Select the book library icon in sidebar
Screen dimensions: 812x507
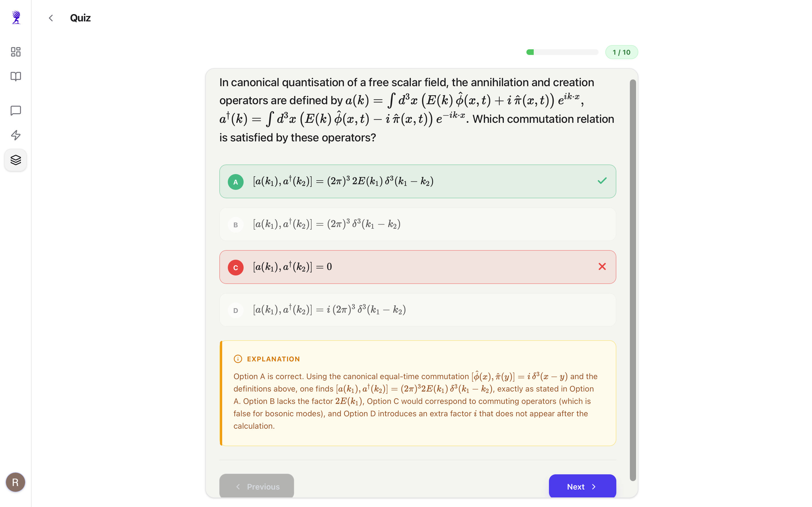pyautogui.click(x=16, y=76)
